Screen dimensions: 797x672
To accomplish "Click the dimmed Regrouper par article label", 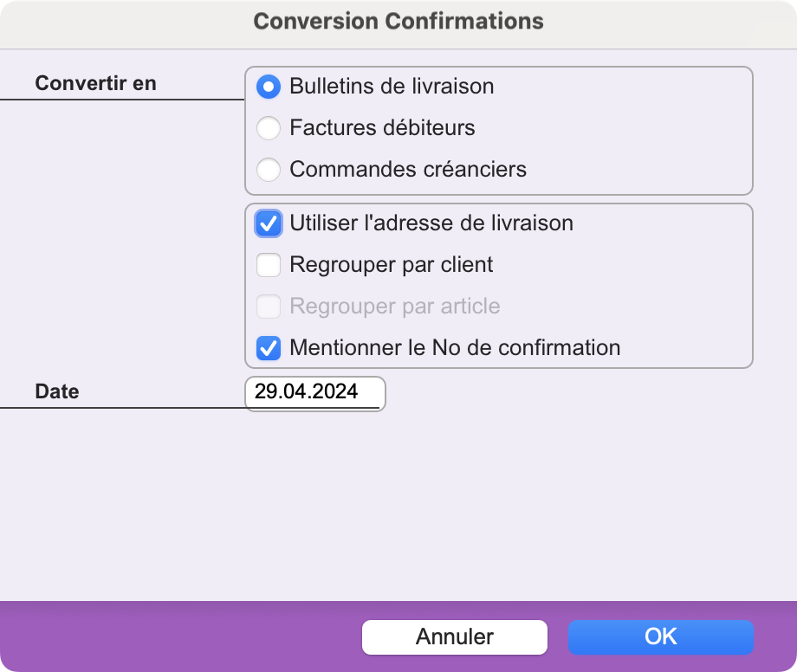I will click(395, 307).
